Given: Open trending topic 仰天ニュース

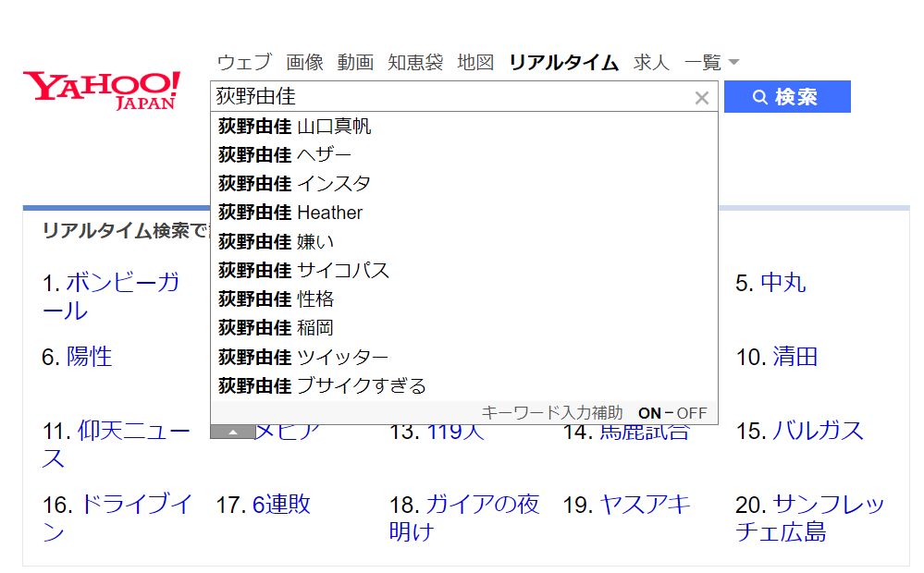Looking at the screenshot, I should point(117,445).
